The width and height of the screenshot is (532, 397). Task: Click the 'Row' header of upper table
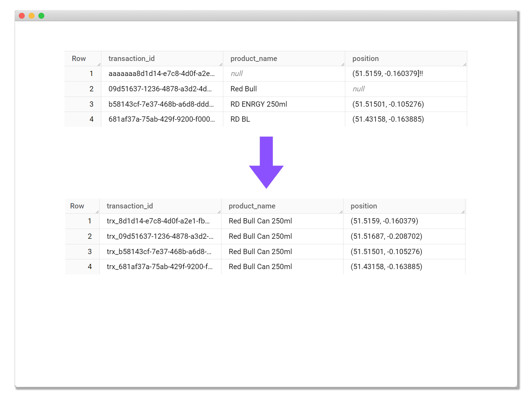83,59
